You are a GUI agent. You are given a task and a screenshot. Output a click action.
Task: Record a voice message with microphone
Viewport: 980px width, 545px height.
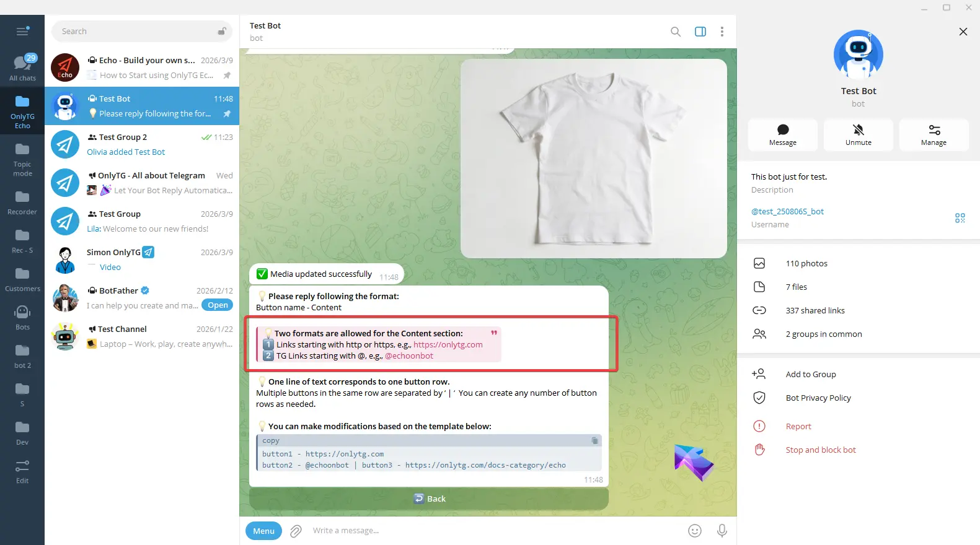722,531
